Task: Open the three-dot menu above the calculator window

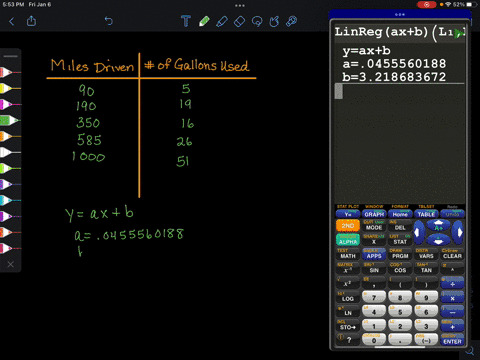Action: [400, 14]
